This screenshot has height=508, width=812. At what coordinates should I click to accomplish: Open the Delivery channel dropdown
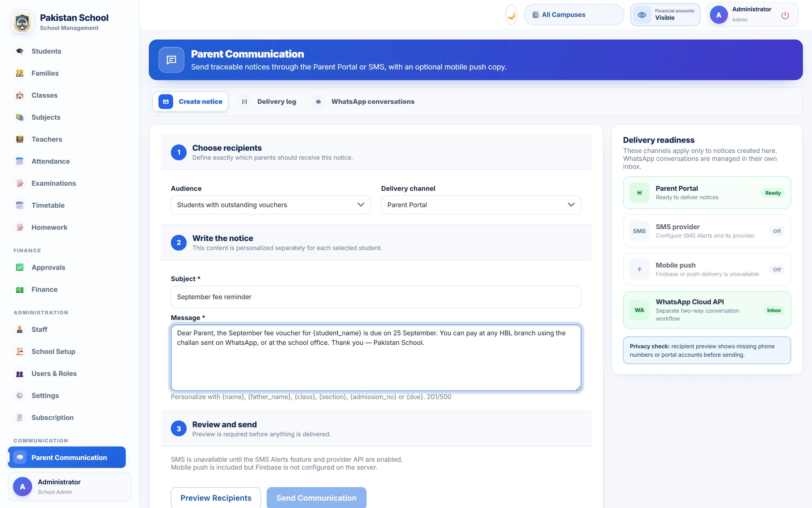point(481,205)
